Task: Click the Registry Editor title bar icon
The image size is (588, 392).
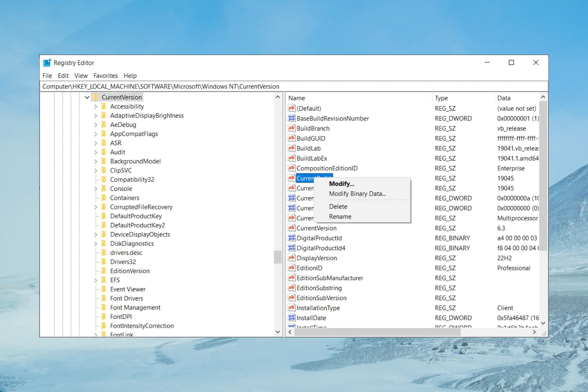Action: 47,63
